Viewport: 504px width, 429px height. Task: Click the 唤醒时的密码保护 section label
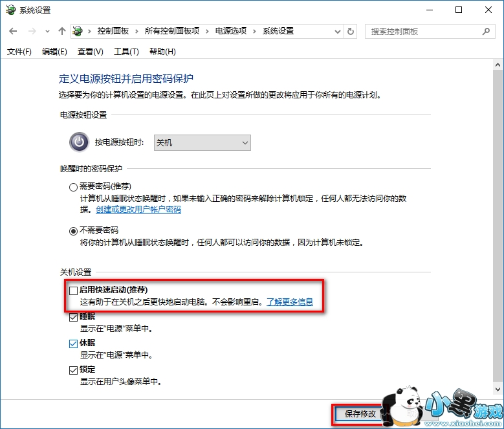point(91,168)
